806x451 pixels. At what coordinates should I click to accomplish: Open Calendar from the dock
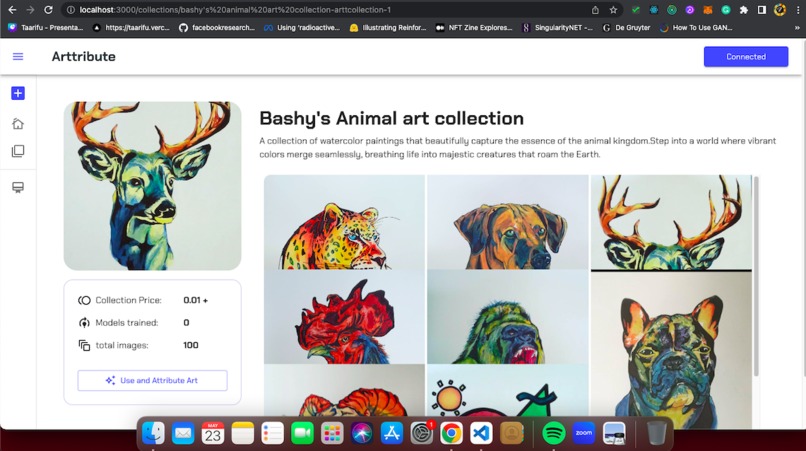click(213, 433)
